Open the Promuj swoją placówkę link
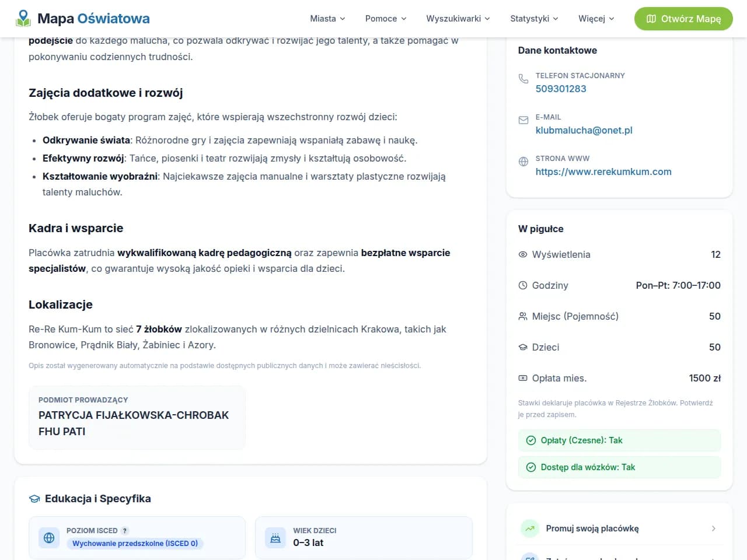This screenshot has width=747, height=560. click(619, 528)
